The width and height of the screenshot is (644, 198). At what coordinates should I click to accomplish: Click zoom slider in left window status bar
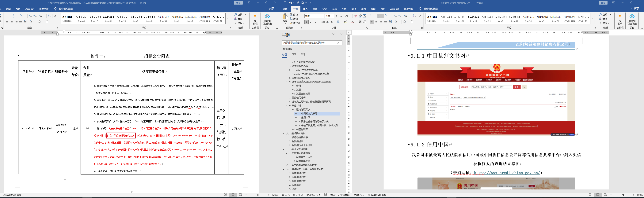258,195
